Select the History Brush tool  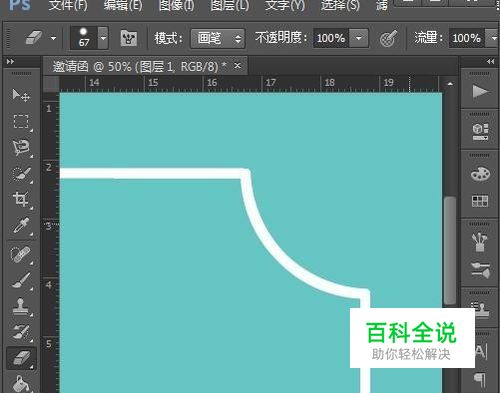21,332
